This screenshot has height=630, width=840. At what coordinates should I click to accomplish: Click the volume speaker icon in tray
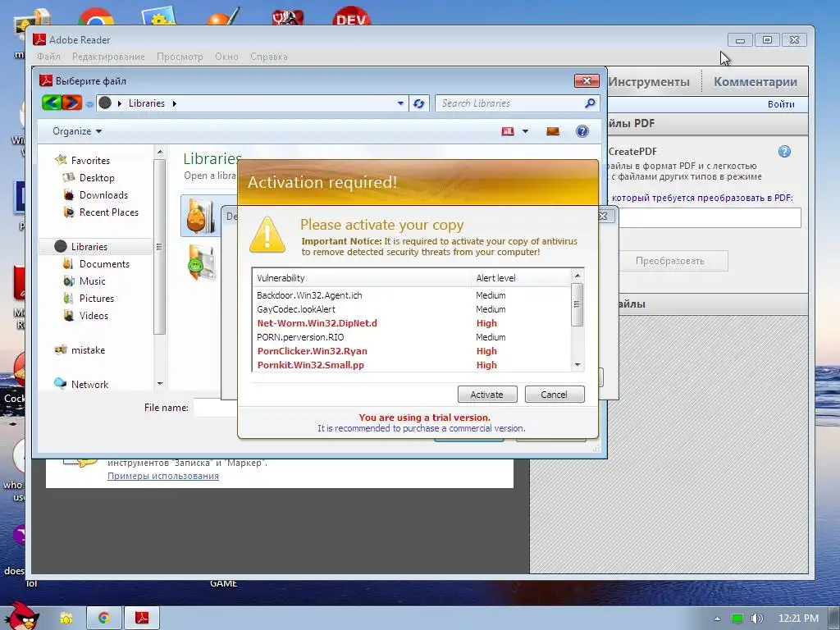756,619
